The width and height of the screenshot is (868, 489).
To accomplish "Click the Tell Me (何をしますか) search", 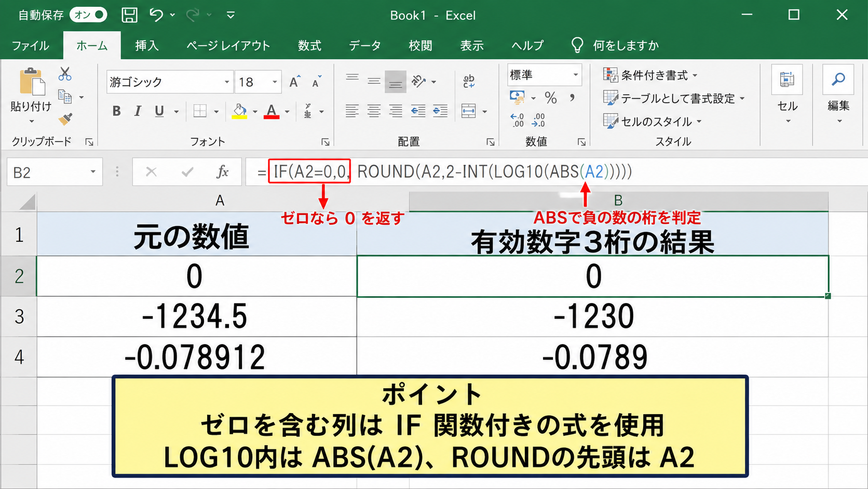I will click(616, 46).
